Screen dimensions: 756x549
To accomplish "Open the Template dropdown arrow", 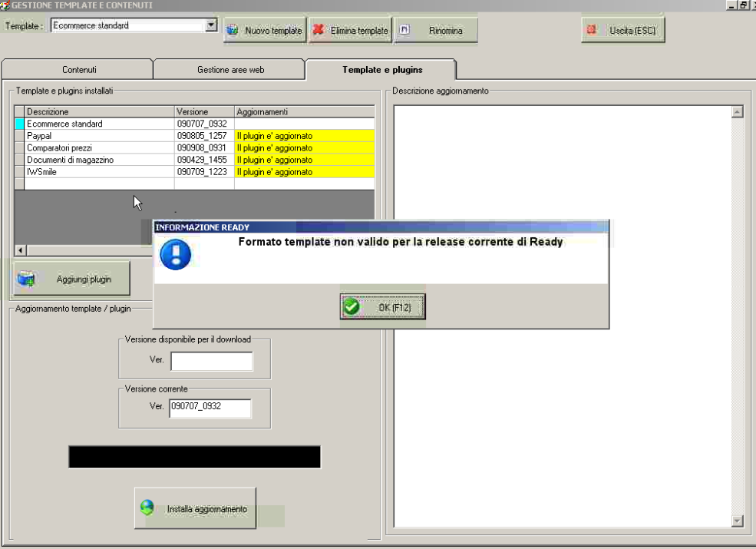I will [x=211, y=25].
